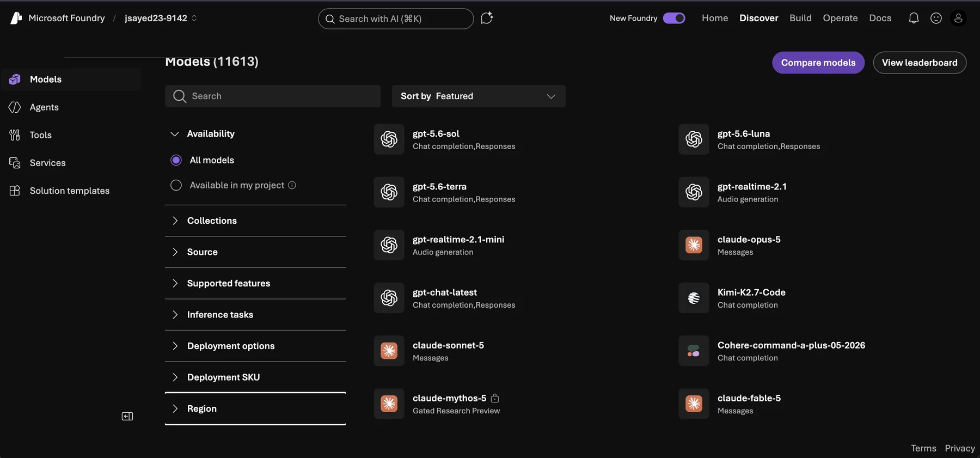
Task: Open the Privacy link
Action: tap(960, 448)
